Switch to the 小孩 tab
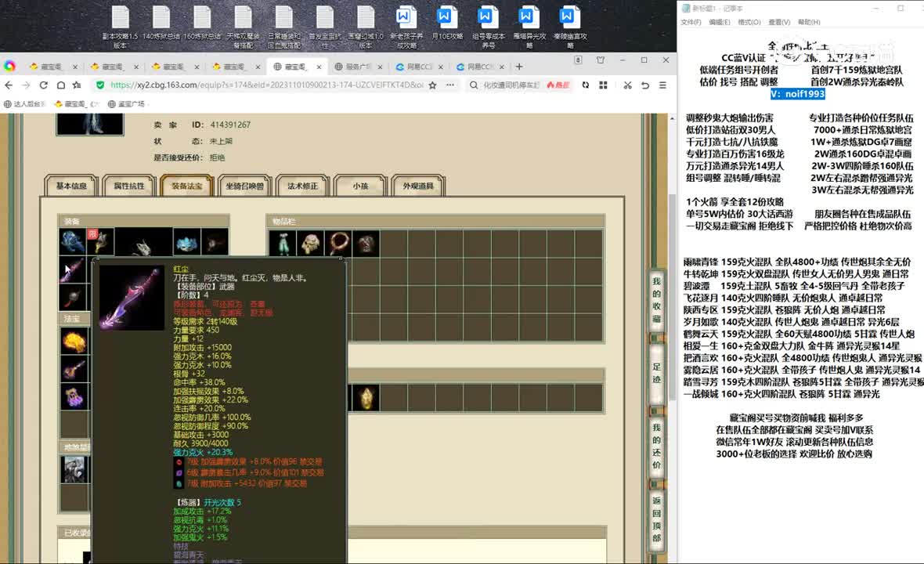This screenshot has height=564, width=924. tap(360, 186)
